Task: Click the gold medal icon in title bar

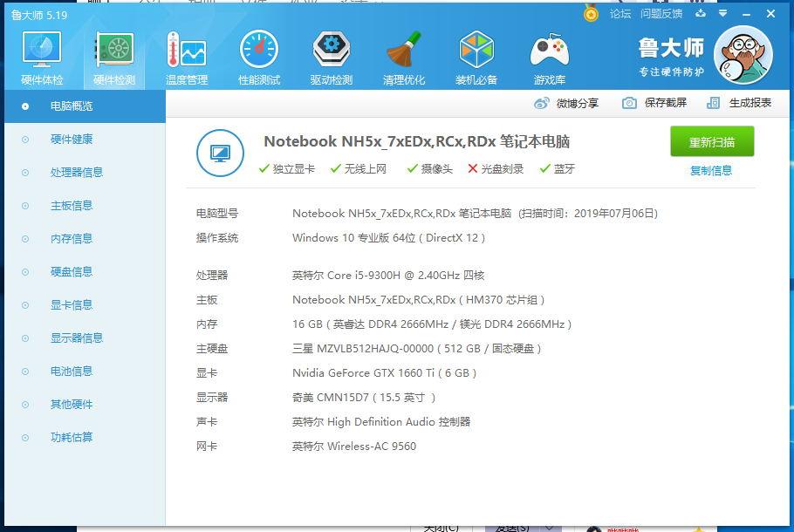Action: 591,13
